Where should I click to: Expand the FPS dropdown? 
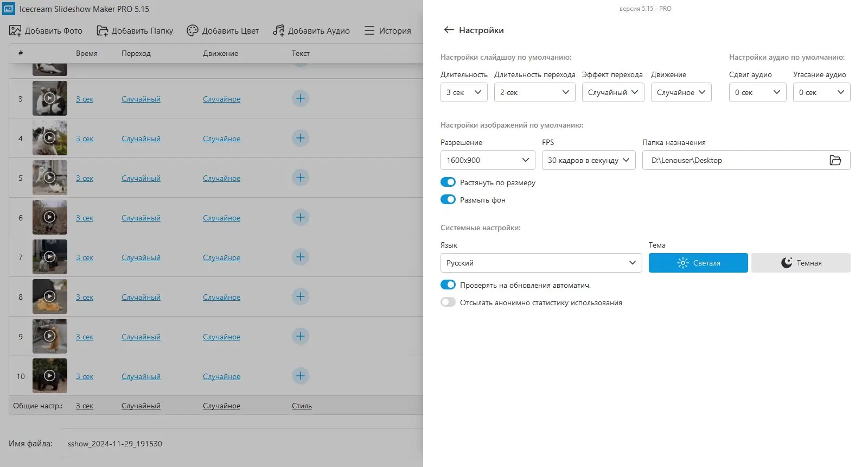click(588, 160)
